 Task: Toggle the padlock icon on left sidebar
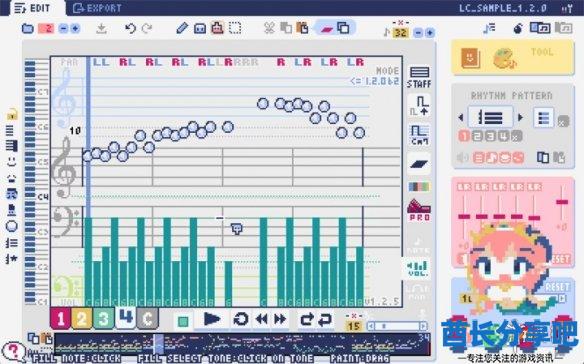click(x=12, y=114)
